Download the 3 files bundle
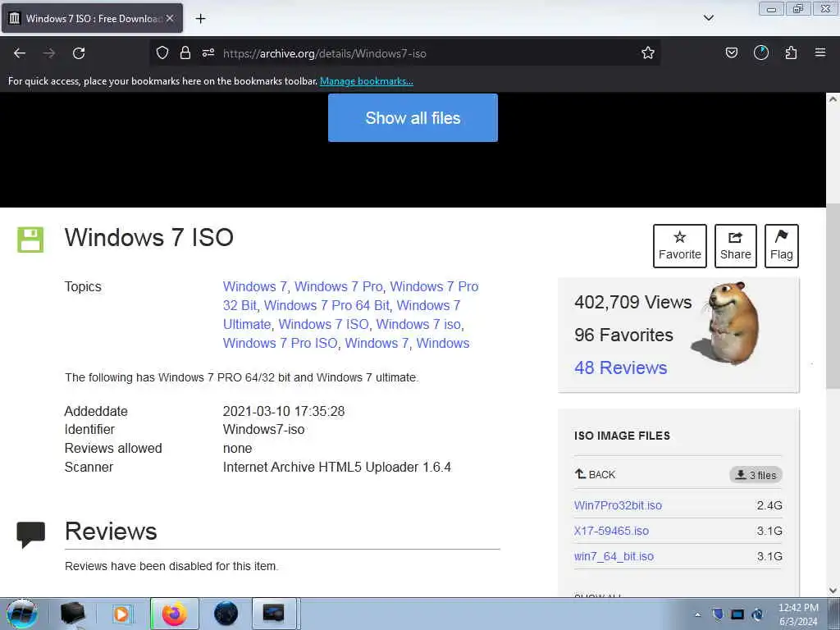 [x=756, y=475]
